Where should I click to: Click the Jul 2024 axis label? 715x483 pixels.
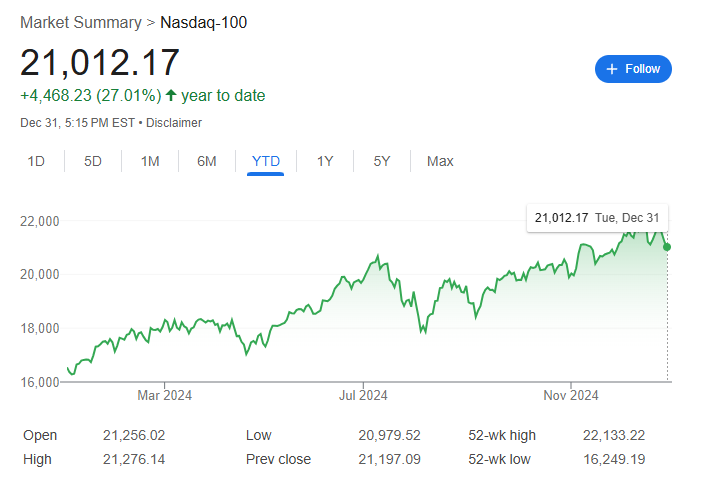coord(362,396)
